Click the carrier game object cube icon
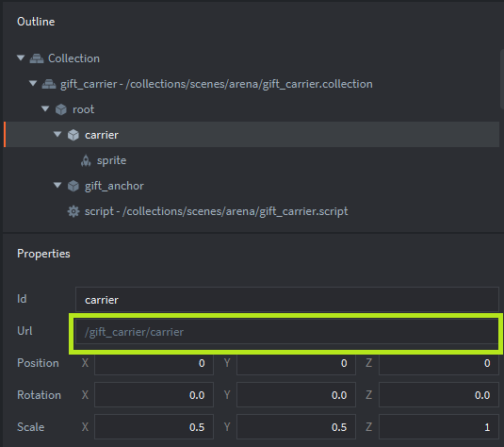Image resolution: width=504 pixels, height=447 pixels. [x=73, y=135]
